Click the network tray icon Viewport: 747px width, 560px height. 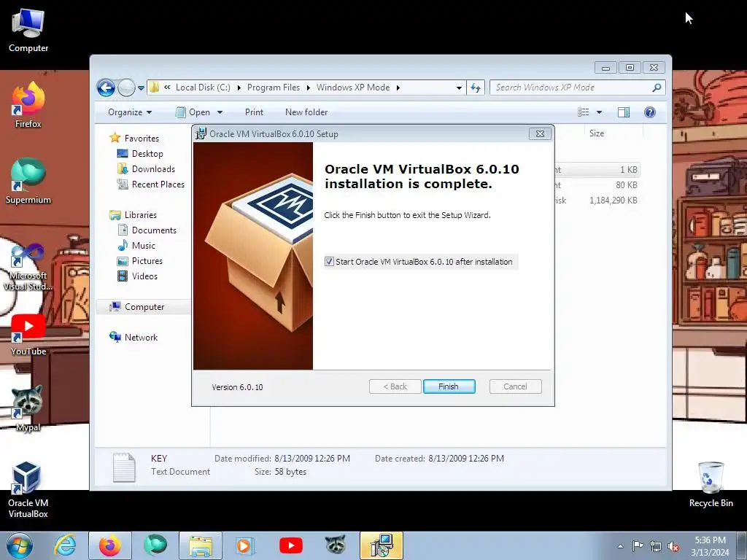pyautogui.click(x=656, y=547)
